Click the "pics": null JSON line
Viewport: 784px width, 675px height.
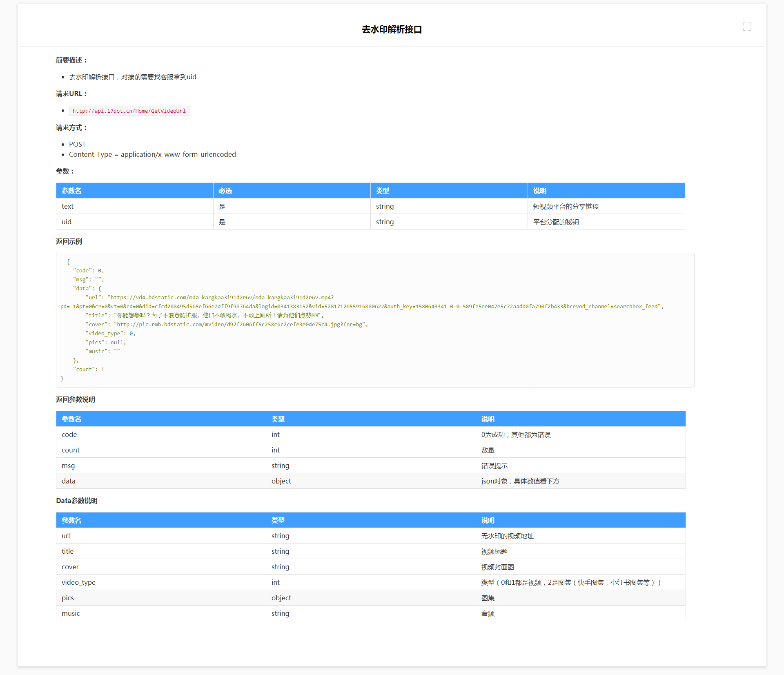pyautogui.click(x=106, y=342)
